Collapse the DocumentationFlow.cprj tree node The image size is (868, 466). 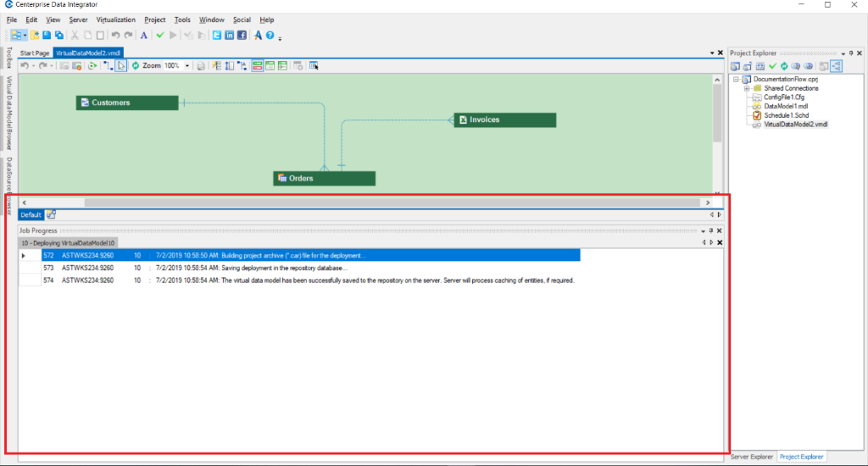[737, 79]
